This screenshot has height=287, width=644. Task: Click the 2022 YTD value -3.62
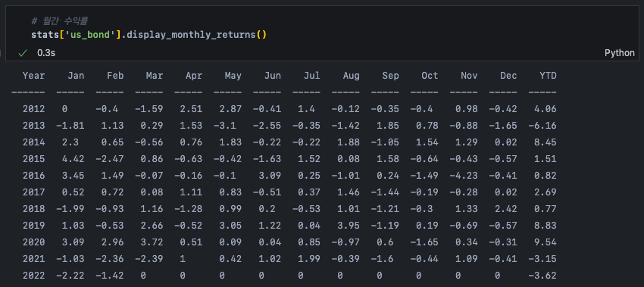[542, 276]
